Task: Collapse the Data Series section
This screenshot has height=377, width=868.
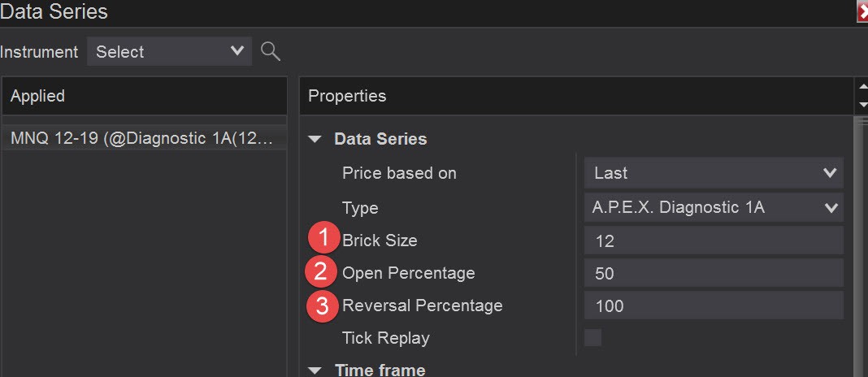Action: pos(315,140)
